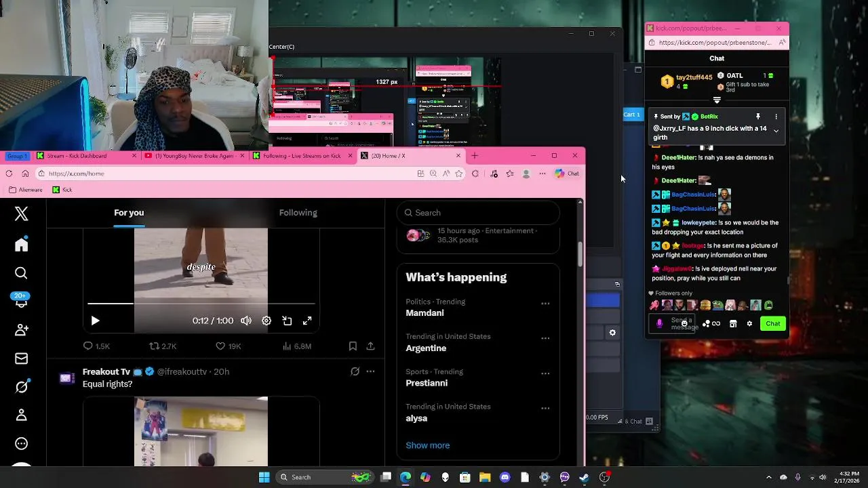Open Profile icon in the X sidebar
The image size is (868, 488).
(21, 415)
